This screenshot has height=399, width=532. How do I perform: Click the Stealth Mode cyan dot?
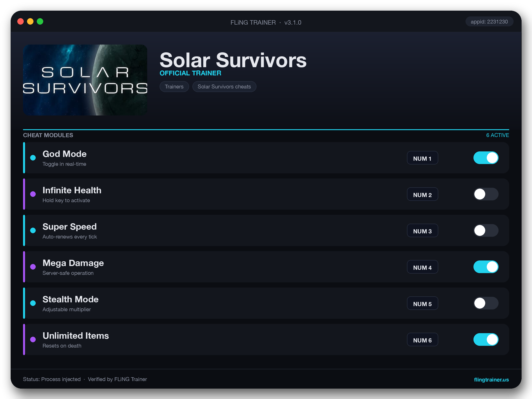click(x=33, y=303)
